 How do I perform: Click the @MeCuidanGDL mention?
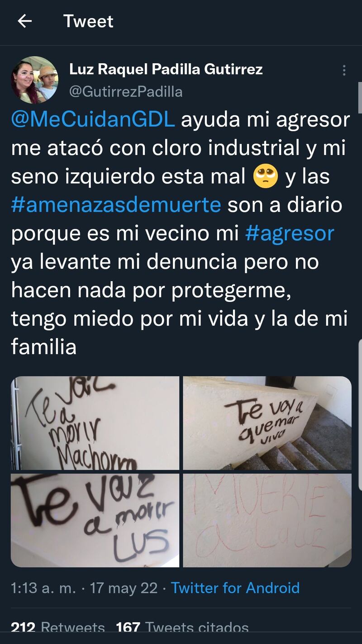pos(93,120)
